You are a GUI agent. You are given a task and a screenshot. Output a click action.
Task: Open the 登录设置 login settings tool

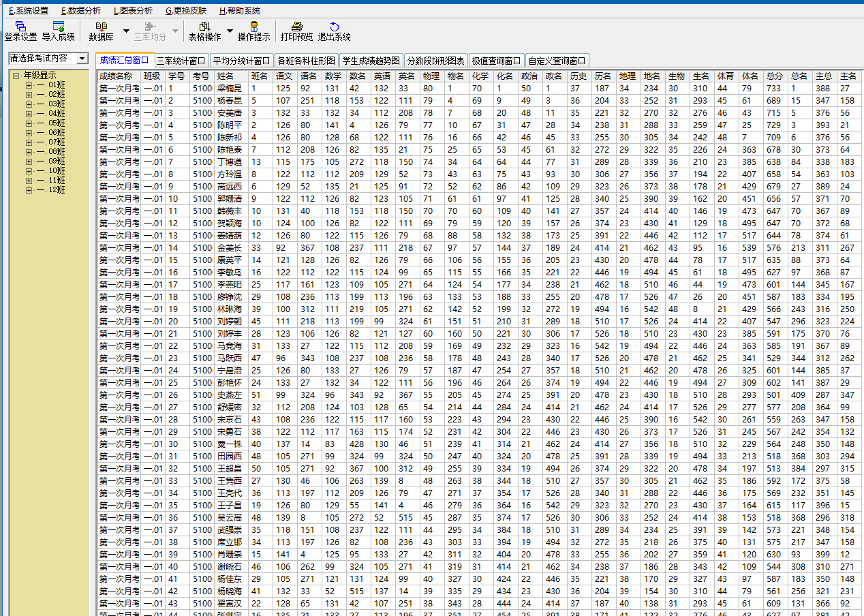click(20, 31)
